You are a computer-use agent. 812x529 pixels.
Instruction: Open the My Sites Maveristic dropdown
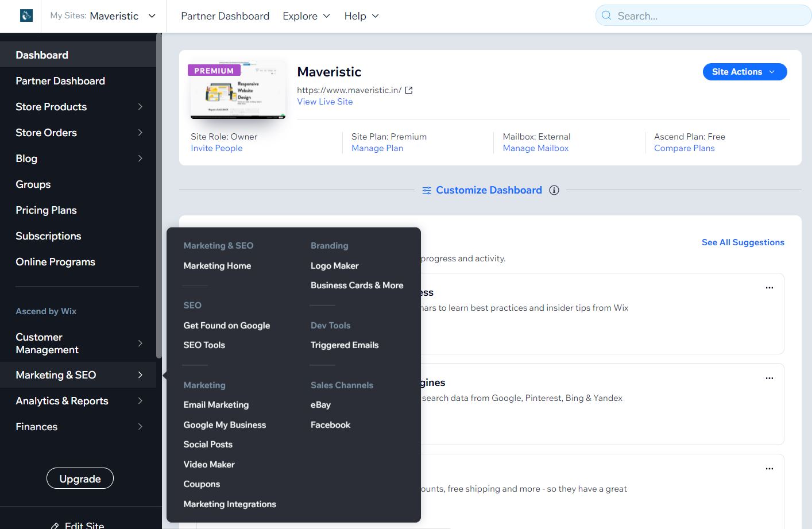pyautogui.click(x=103, y=16)
